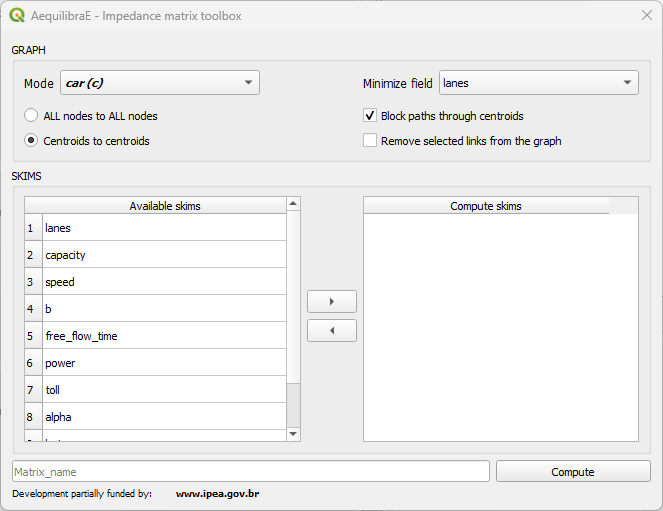This screenshot has height=511, width=663.
Task: Uncheck Block paths through centroids
Action: click(x=370, y=116)
